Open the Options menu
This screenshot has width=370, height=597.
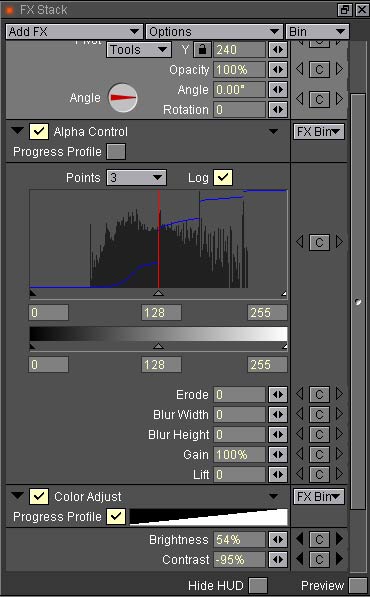pyautogui.click(x=214, y=32)
